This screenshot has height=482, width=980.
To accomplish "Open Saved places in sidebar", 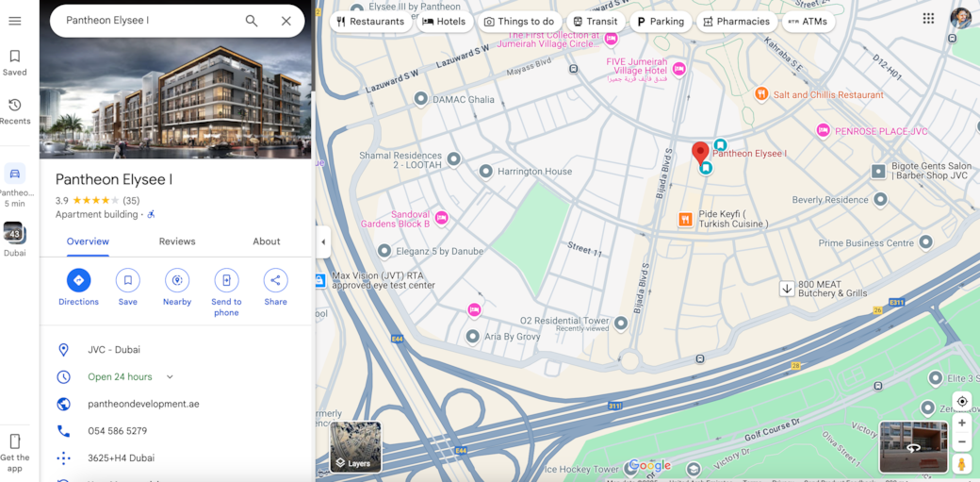I will pyautogui.click(x=15, y=63).
